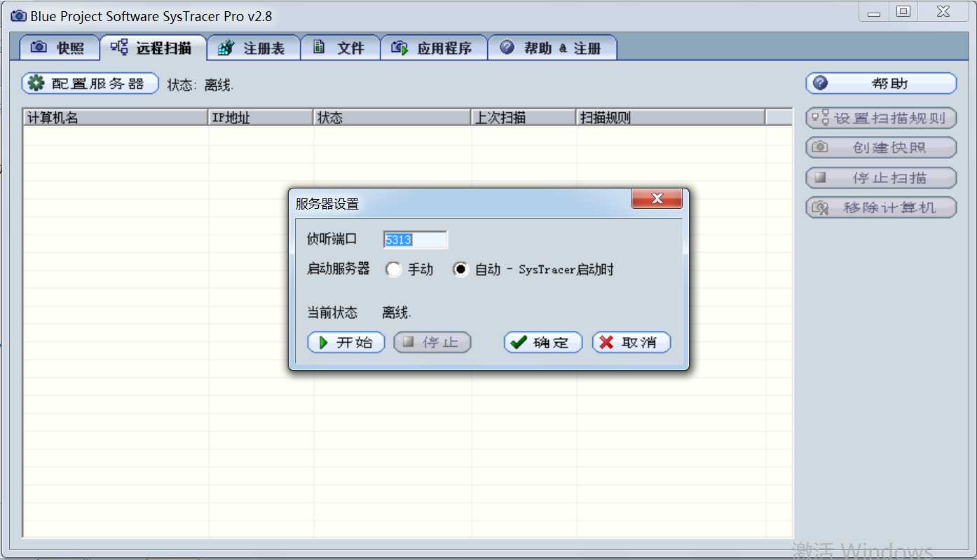Viewport: 977px width, 560px height.
Task: Click the 状态: 离线 text near toolbar
Action: click(200, 85)
